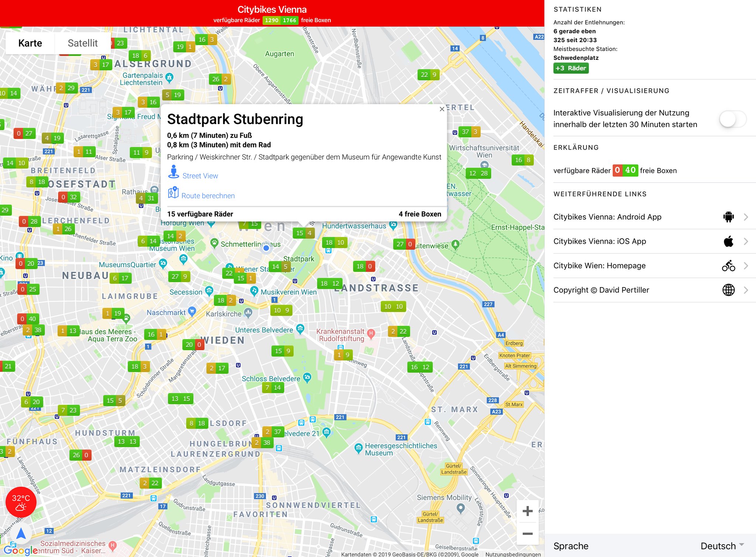The height and width of the screenshot is (557, 756).
Task: Select the station marker 15 4
Action: pyautogui.click(x=304, y=233)
